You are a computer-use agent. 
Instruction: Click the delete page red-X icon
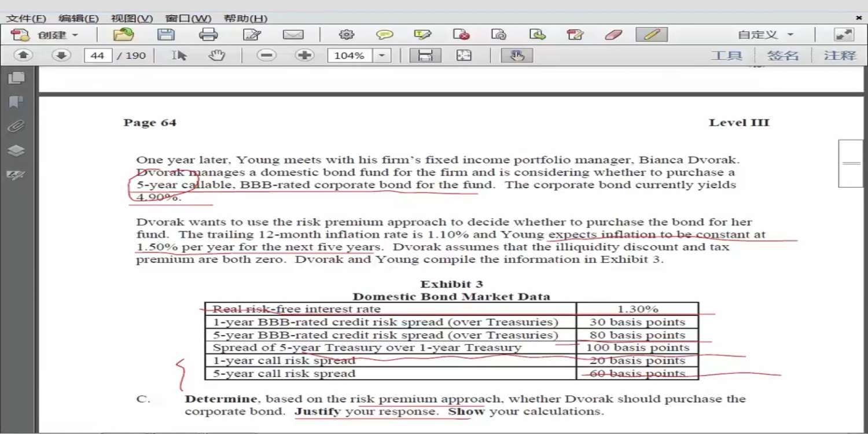(461, 35)
